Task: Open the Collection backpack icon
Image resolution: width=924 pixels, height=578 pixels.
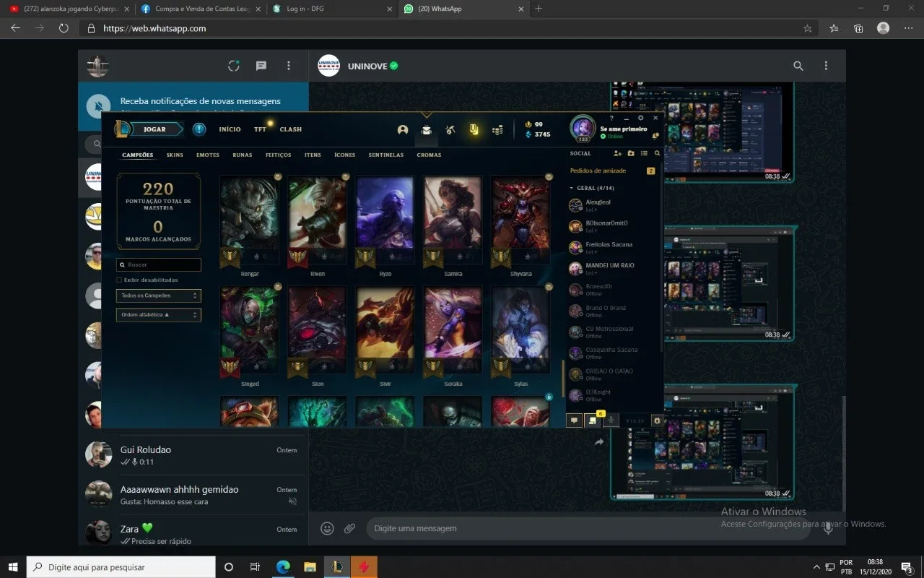Action: [x=427, y=130]
